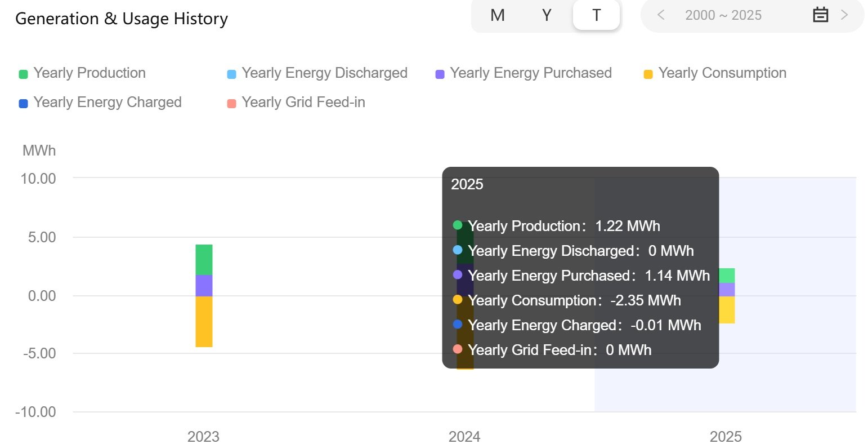Image resolution: width=868 pixels, height=448 pixels.
Task: Click the 2000 ~ 2025 date range field
Action: click(x=723, y=15)
